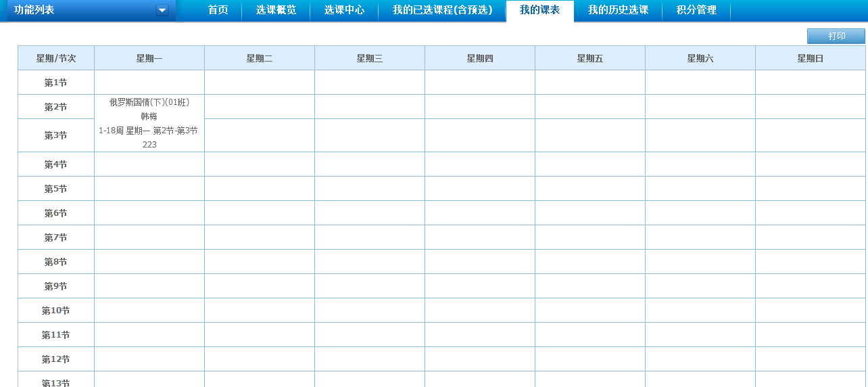Switch to the 选课概览 tab
Screen dimensions: 868x387
coord(276,10)
